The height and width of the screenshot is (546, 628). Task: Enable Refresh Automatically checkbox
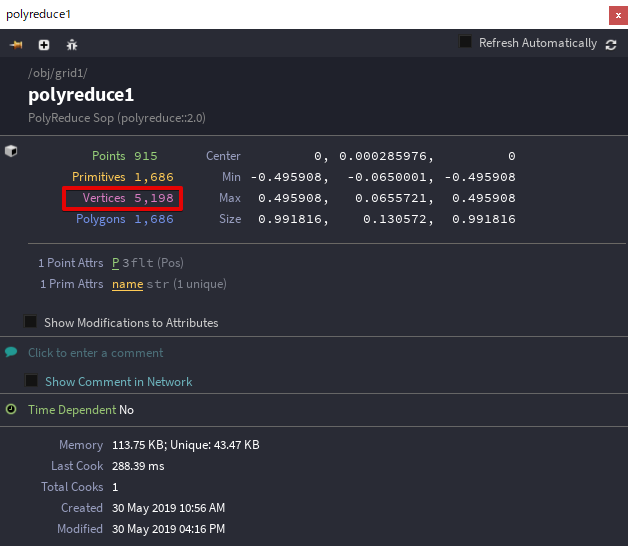(x=466, y=42)
